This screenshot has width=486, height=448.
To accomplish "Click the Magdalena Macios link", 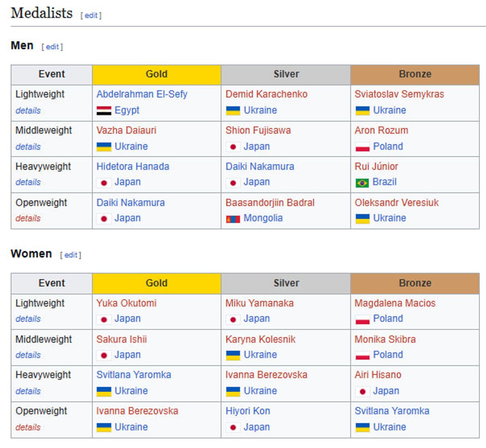I will pos(395,303).
